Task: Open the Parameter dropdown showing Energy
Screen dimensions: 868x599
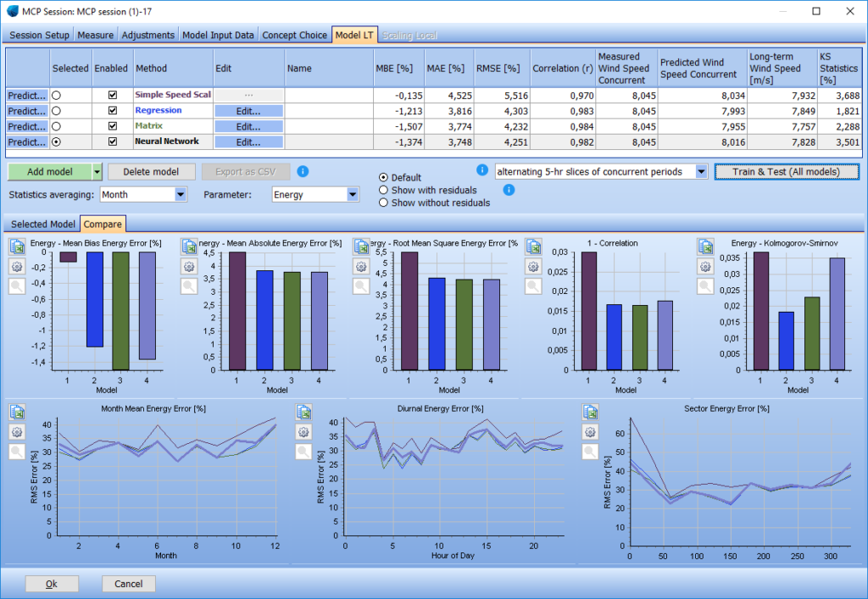Action: (x=353, y=194)
